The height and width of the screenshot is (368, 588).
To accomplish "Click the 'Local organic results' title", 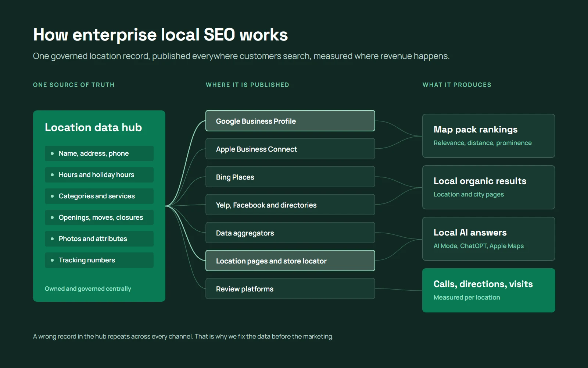I will coord(480,181).
